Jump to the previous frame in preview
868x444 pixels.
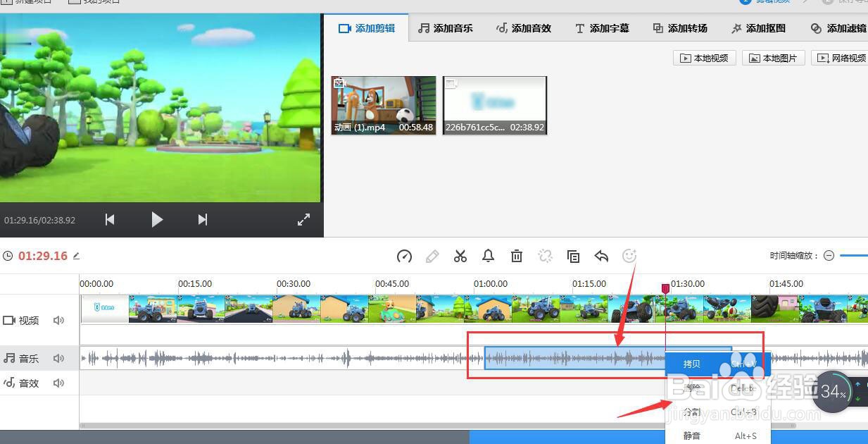(x=110, y=220)
